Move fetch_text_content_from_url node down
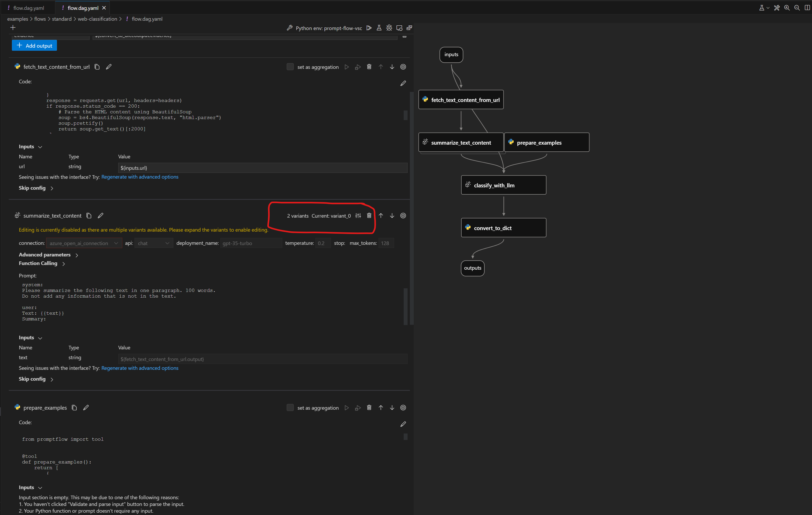The width and height of the screenshot is (812, 515). click(392, 67)
